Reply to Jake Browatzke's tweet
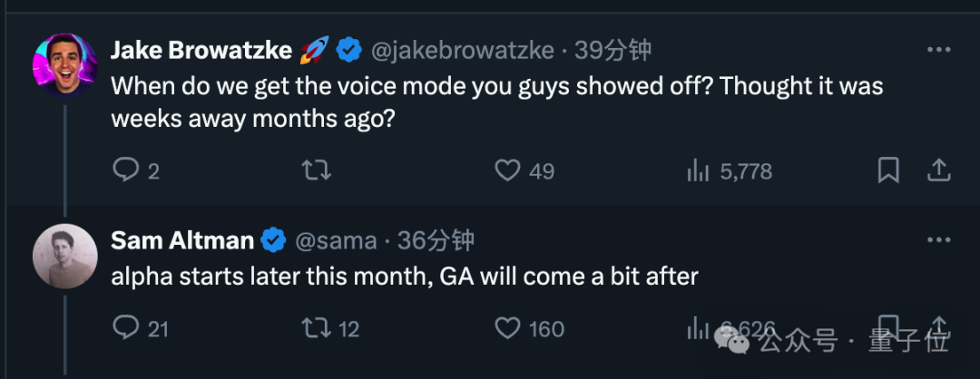 coord(125,170)
